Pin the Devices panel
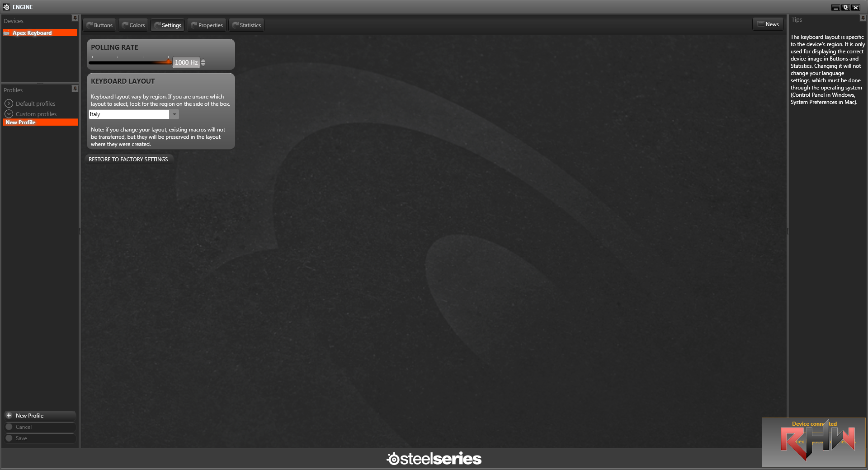This screenshot has width=868, height=470. (x=75, y=18)
